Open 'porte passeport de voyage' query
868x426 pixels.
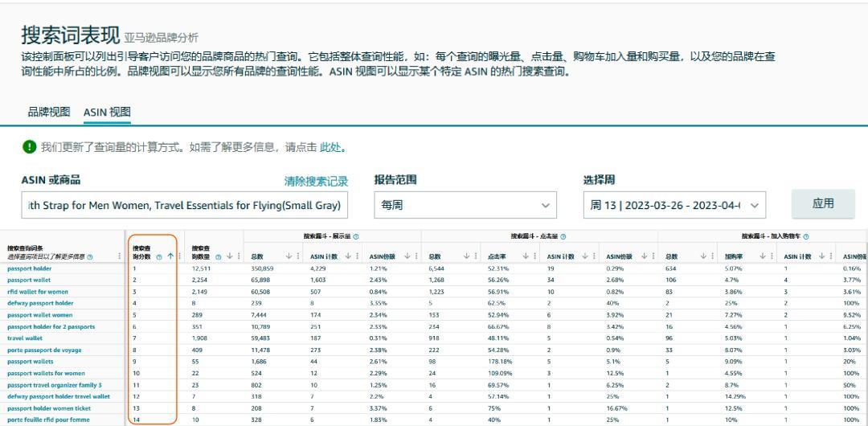click(44, 350)
